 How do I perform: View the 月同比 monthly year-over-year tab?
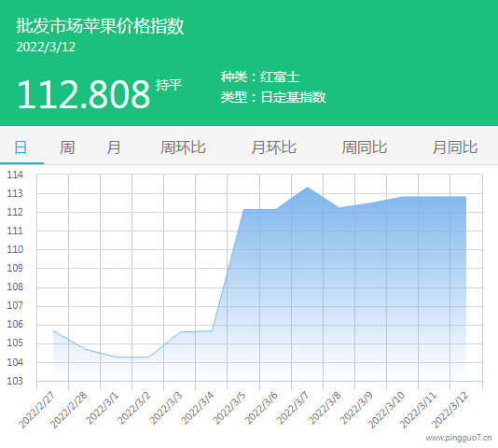pyautogui.click(x=455, y=147)
